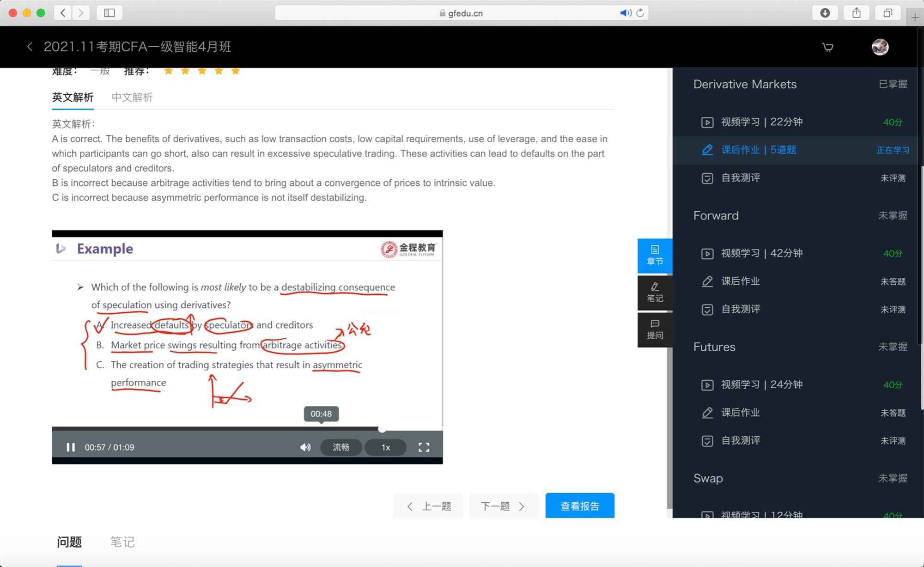The image size is (924, 567).
Task: Pause the explanation video
Action: point(71,447)
